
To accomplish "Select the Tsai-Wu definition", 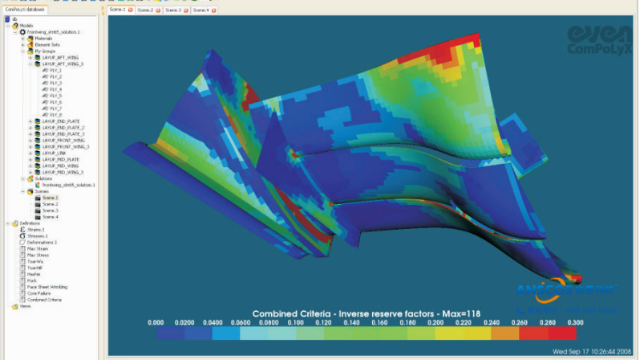I will pyautogui.click(x=35, y=262).
